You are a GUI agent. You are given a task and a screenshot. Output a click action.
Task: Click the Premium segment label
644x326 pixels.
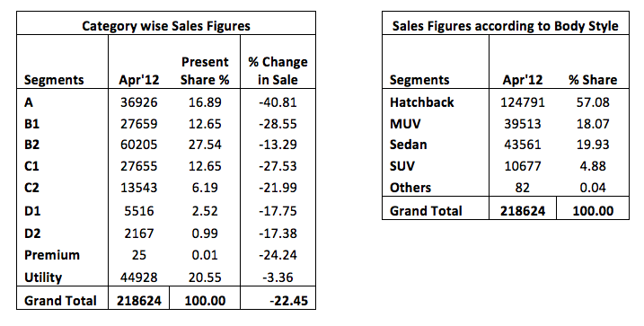click(x=52, y=255)
